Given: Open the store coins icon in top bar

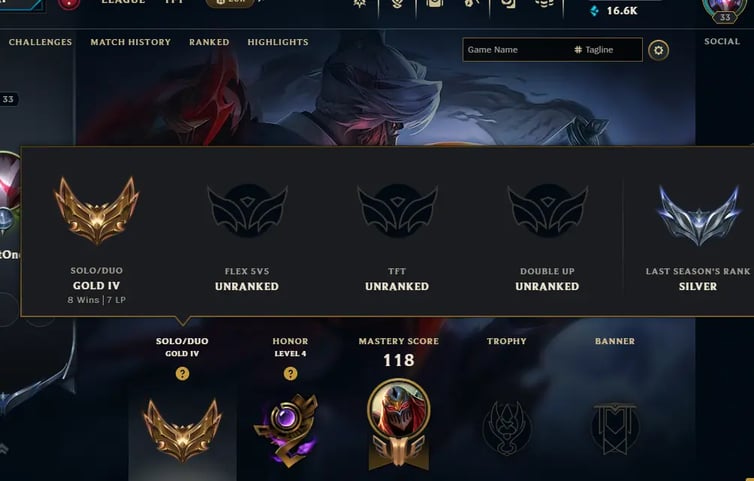Looking at the screenshot, I should click(x=543, y=4).
